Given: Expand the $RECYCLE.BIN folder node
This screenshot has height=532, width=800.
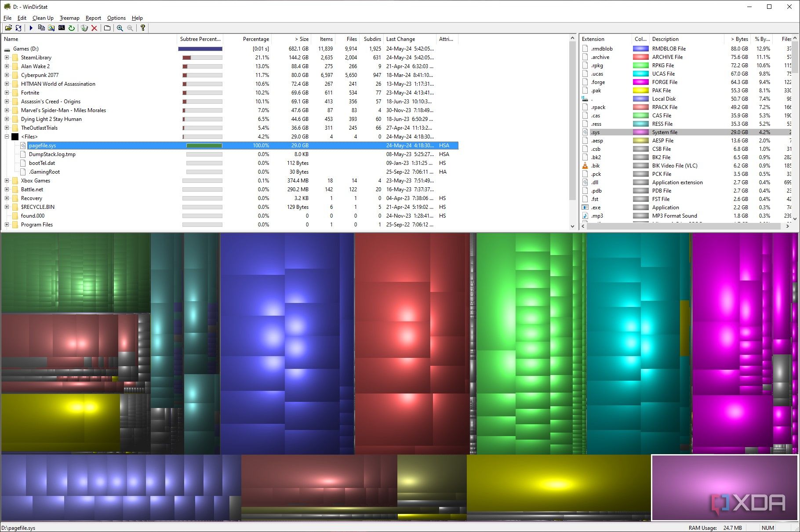Looking at the screenshot, I should tap(7, 207).
